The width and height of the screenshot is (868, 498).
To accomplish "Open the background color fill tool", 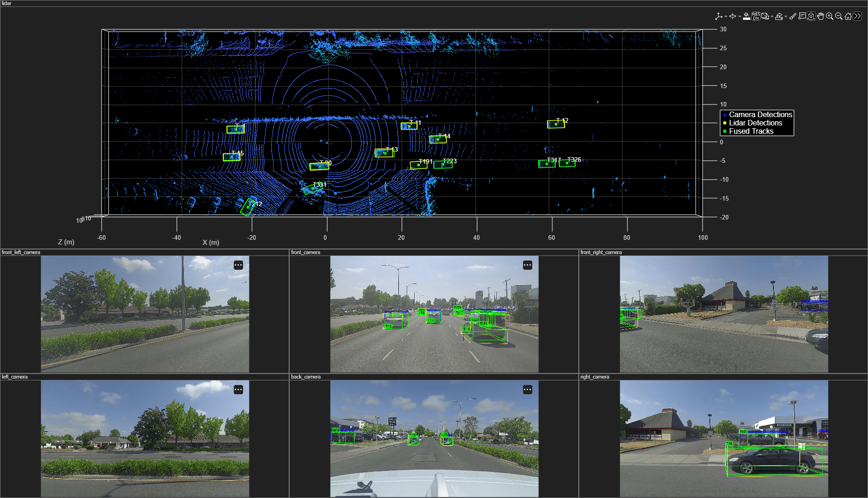I will tap(746, 16).
